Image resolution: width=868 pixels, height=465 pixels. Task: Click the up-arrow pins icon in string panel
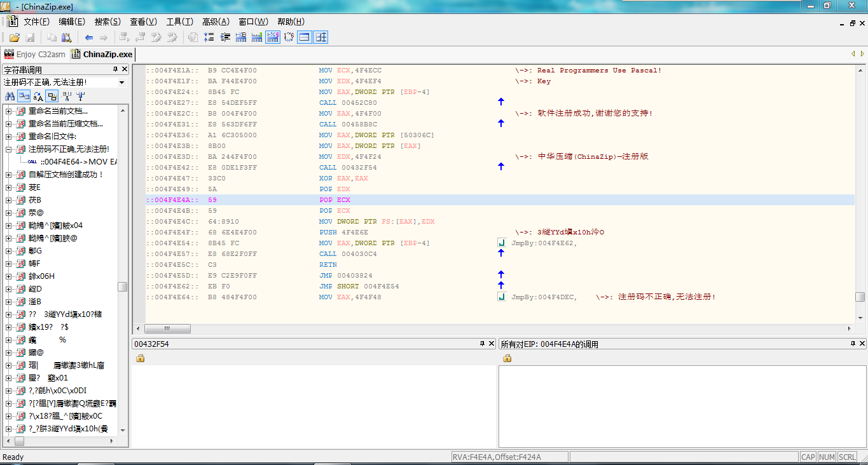pos(67,97)
